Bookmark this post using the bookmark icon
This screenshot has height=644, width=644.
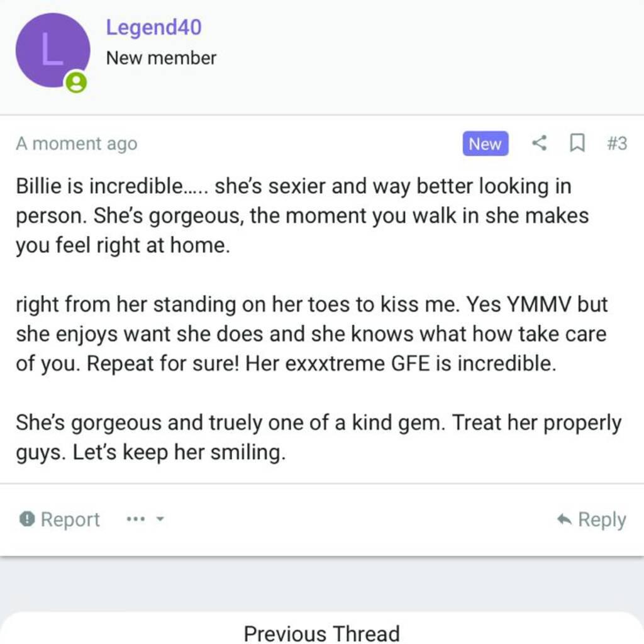click(x=575, y=144)
